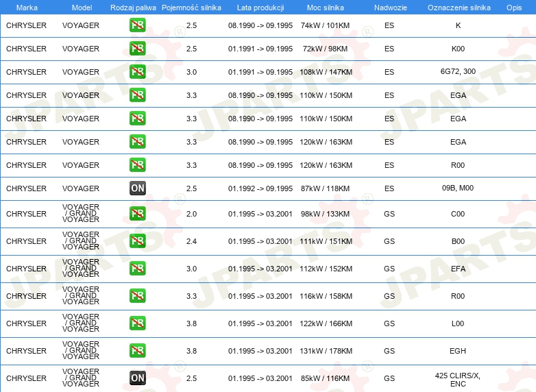536x392 pixels.
Task: Select the engine code cell EFA
Action: coord(458,269)
